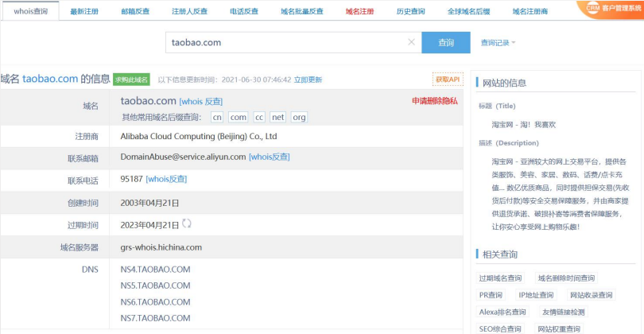
Task: Select the cn suffix option
Action: pyautogui.click(x=217, y=117)
